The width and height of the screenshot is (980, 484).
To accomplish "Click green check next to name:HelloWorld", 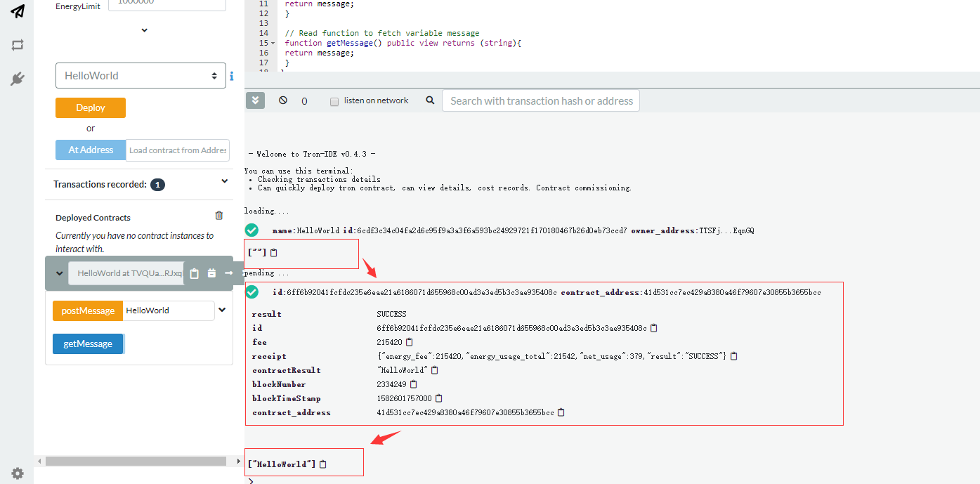I will point(251,230).
